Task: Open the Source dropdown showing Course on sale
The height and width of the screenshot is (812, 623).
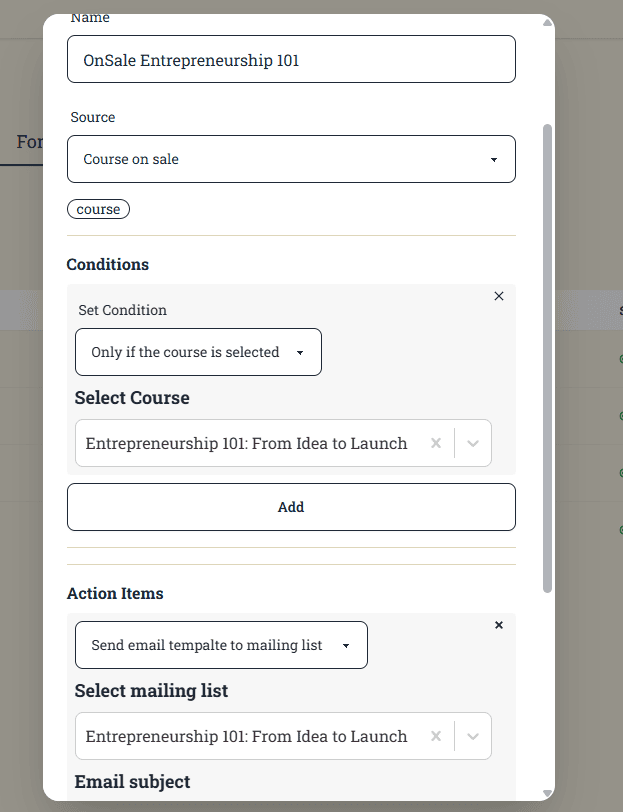Action: (291, 159)
